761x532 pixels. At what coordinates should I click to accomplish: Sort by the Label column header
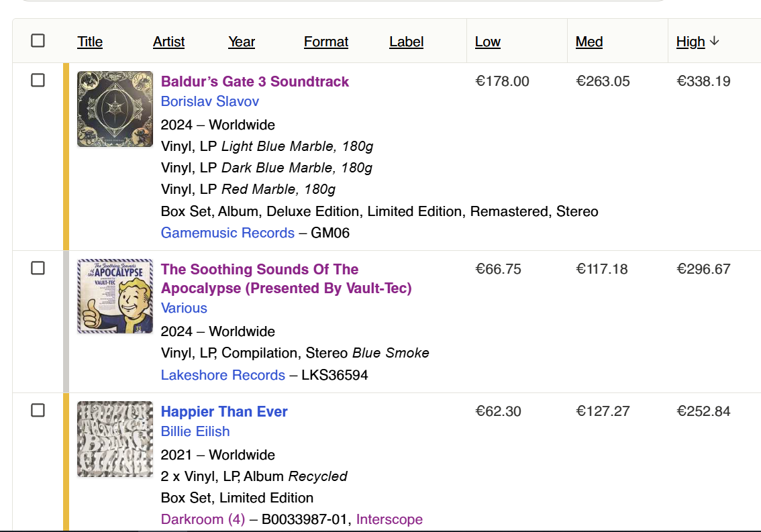click(x=406, y=42)
